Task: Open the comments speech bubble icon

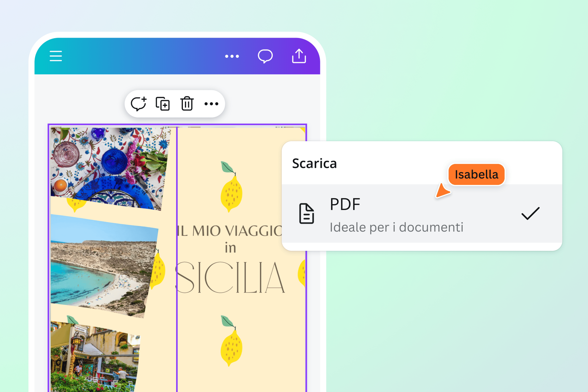Action: point(265,56)
